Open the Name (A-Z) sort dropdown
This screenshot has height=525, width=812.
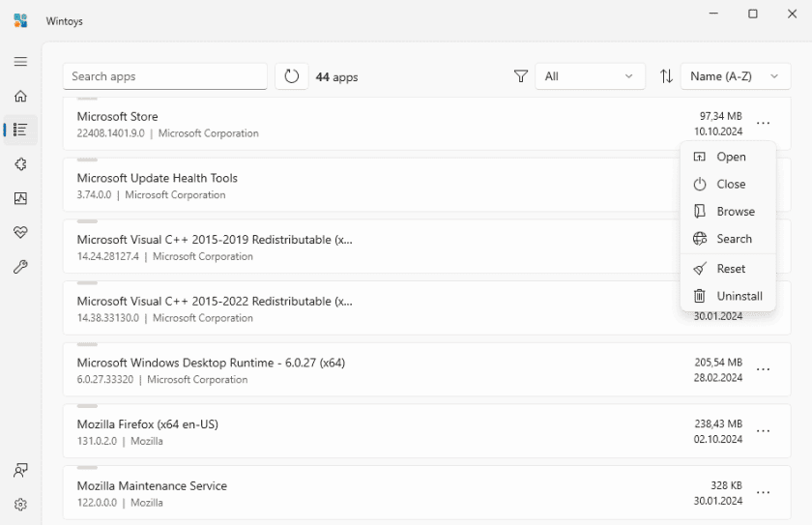(735, 76)
